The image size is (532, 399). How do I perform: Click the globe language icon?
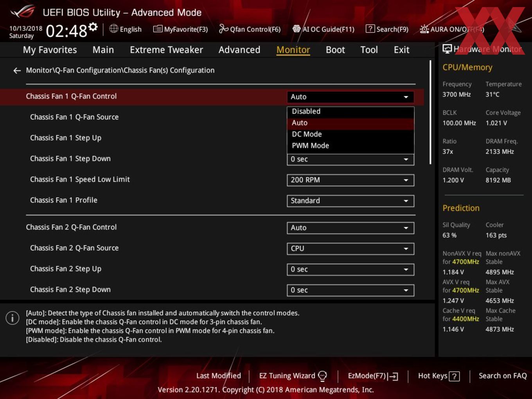click(x=113, y=29)
